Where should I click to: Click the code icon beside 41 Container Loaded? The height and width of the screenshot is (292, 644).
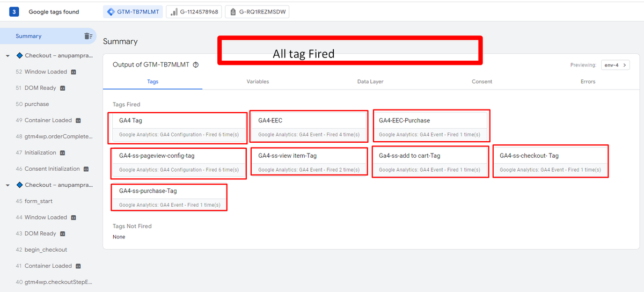78,266
